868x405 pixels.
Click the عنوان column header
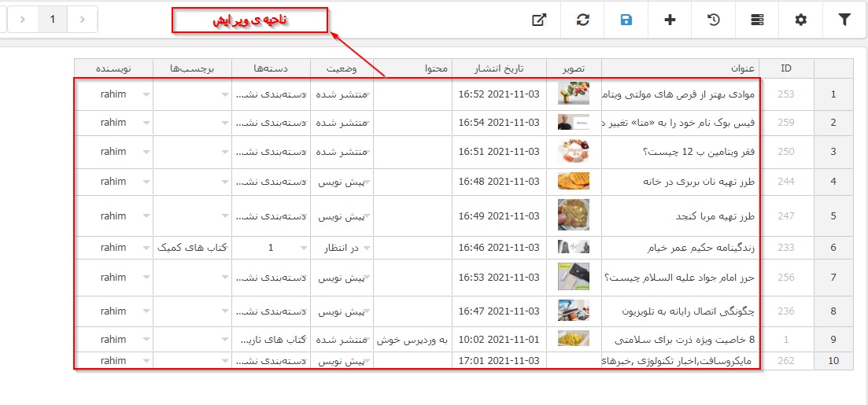click(x=748, y=68)
